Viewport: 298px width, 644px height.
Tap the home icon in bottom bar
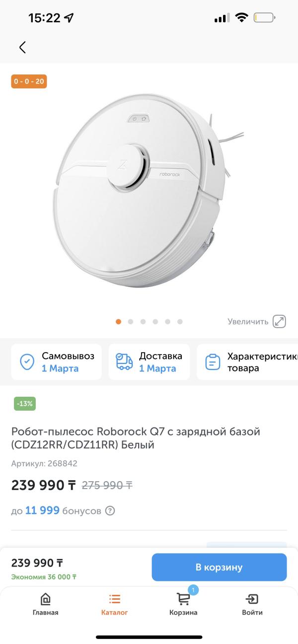click(46, 598)
